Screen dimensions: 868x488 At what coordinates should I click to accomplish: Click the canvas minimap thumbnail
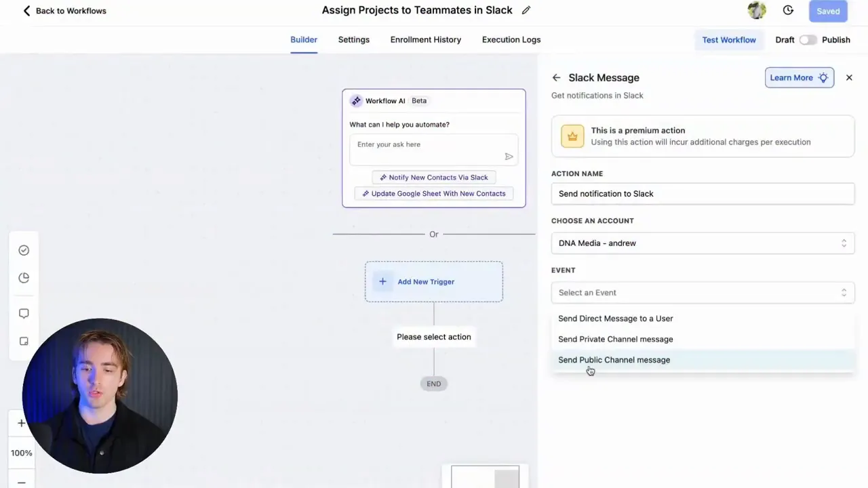pos(485,476)
